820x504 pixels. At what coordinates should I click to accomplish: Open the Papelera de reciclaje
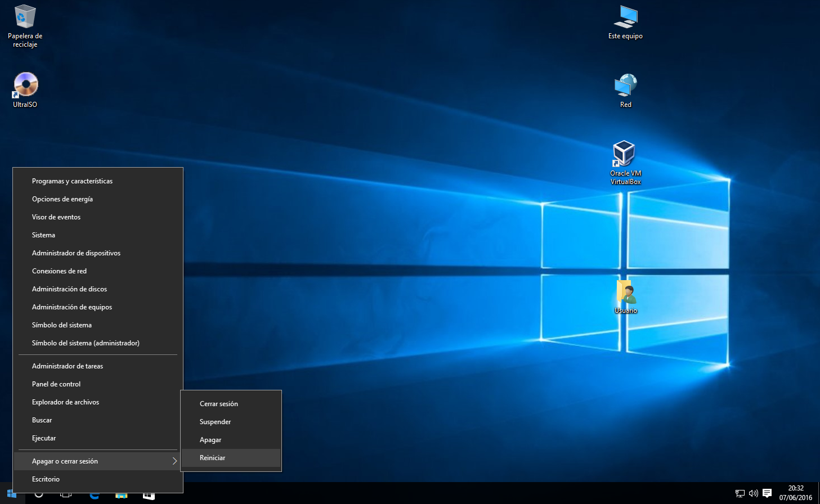coord(24,17)
